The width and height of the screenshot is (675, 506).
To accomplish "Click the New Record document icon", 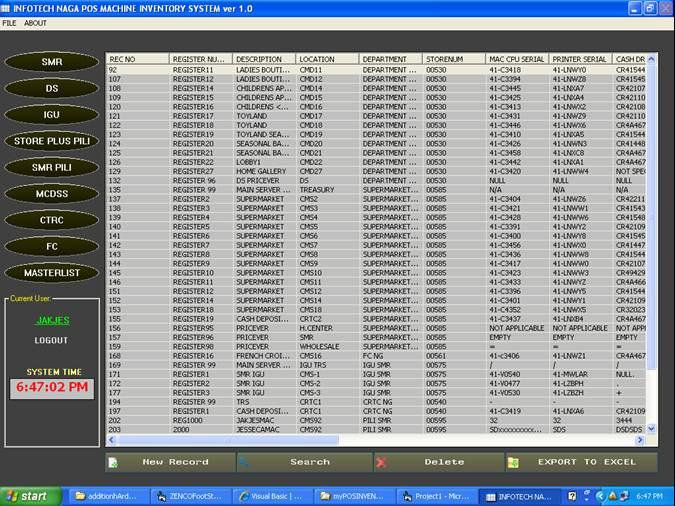I will point(113,463).
